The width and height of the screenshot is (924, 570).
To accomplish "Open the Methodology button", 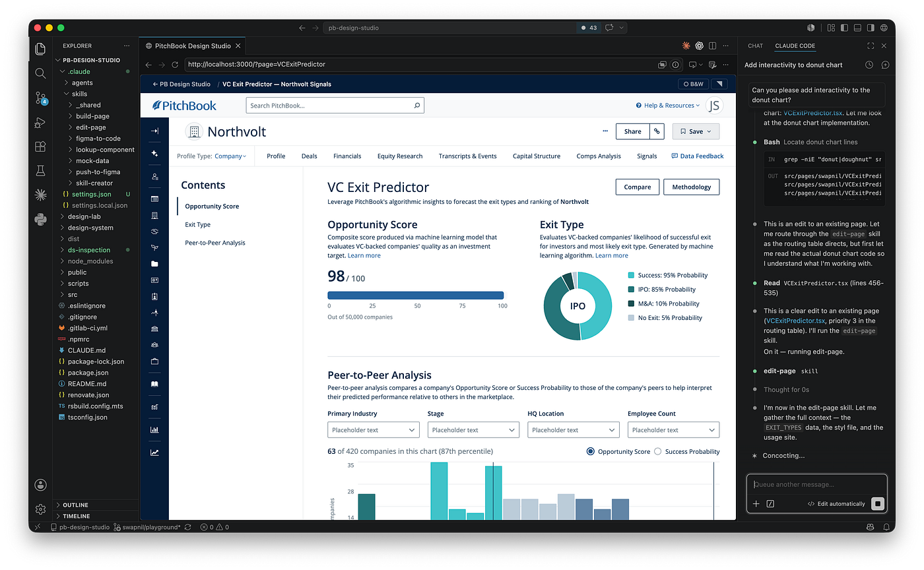I will pyautogui.click(x=692, y=187).
